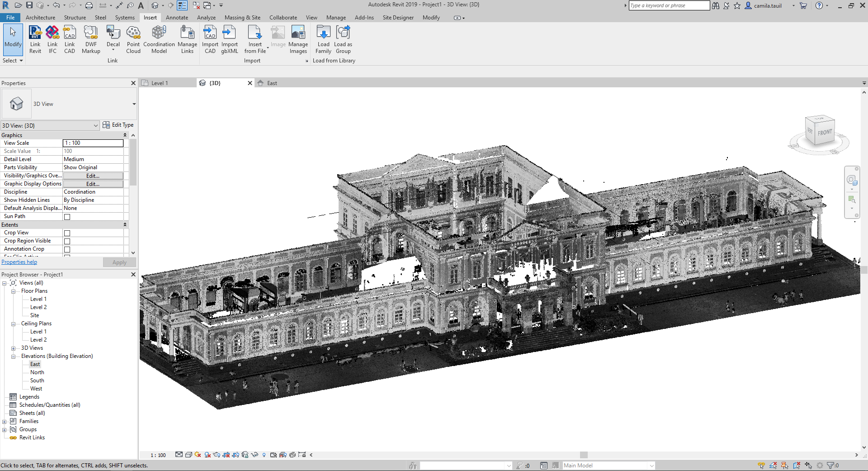Open the 3D View type selector dropdown

(95, 125)
